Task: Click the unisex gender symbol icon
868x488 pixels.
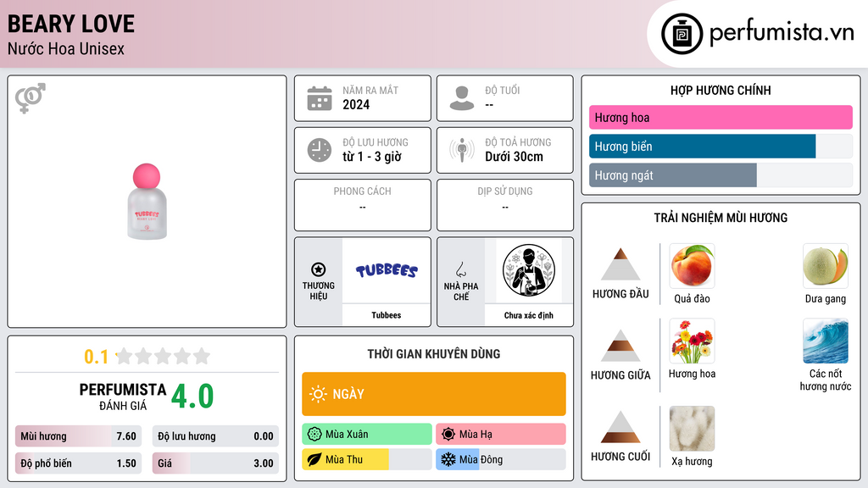Action: [30, 98]
